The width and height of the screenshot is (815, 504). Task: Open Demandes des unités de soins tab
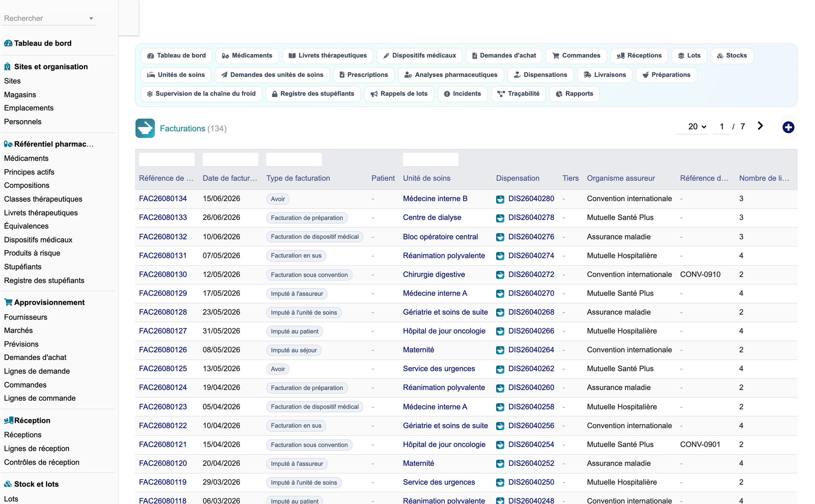272,75
